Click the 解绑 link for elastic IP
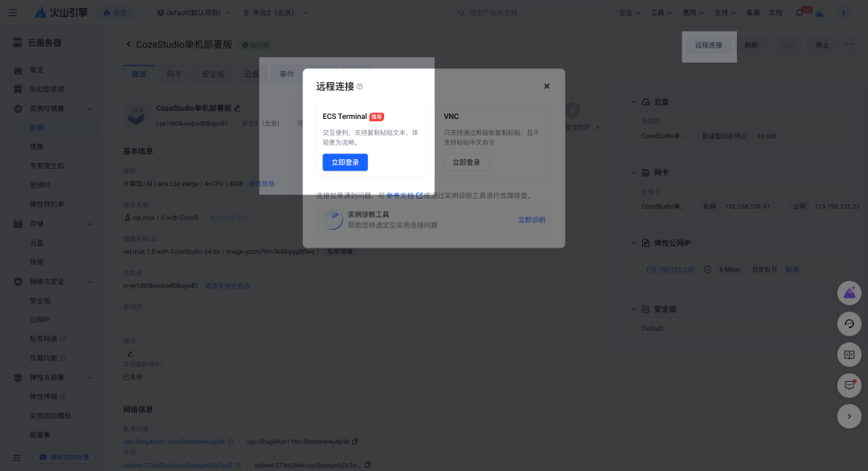868x471 pixels. pos(792,269)
